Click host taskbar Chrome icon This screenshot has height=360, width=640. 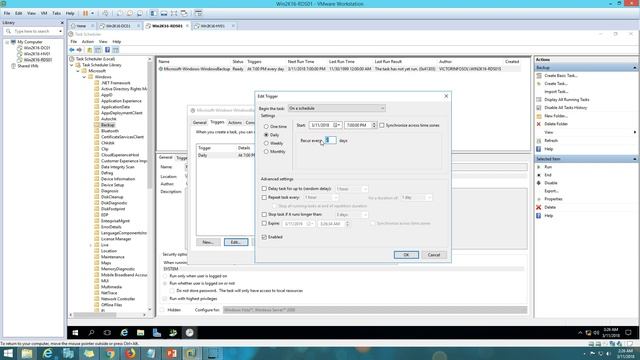(110, 353)
